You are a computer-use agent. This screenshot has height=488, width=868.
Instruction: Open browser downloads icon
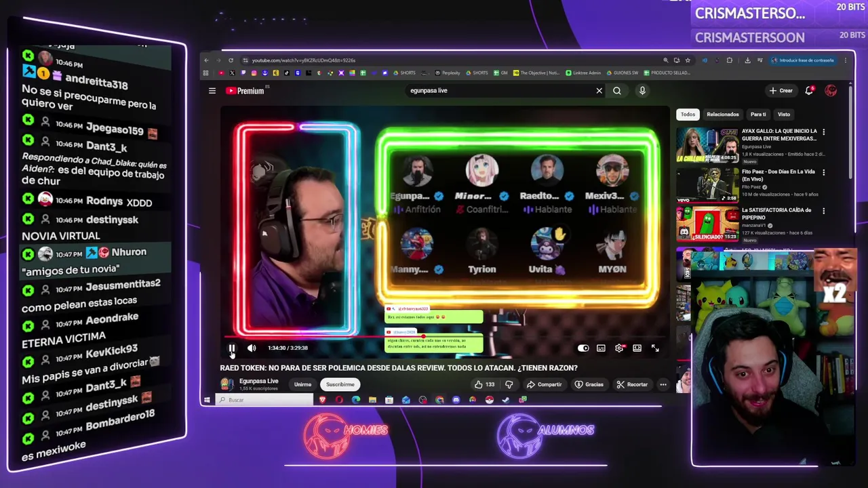[747, 60]
